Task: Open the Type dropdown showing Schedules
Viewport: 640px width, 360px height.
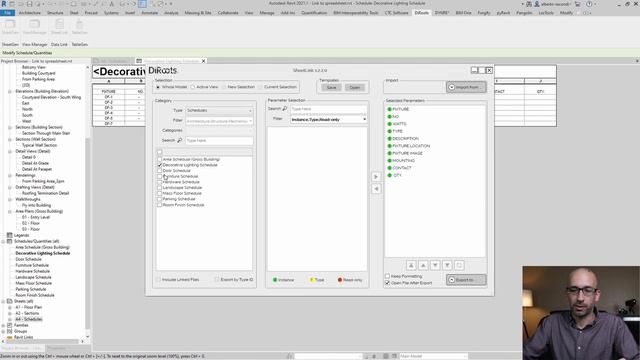Action: (219, 110)
